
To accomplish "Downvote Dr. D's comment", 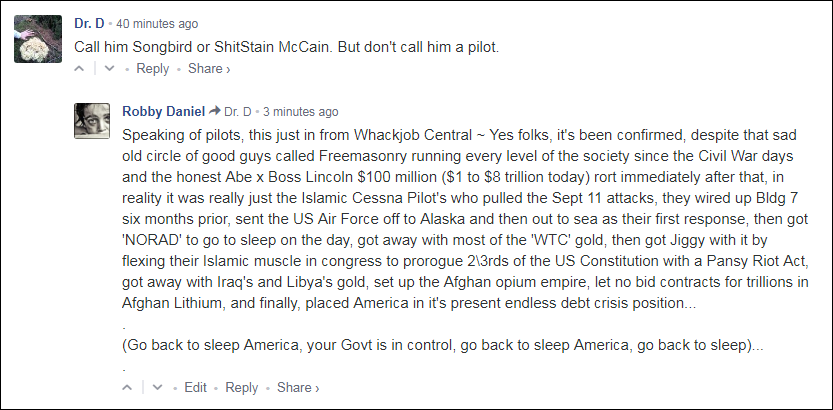I will [110, 70].
